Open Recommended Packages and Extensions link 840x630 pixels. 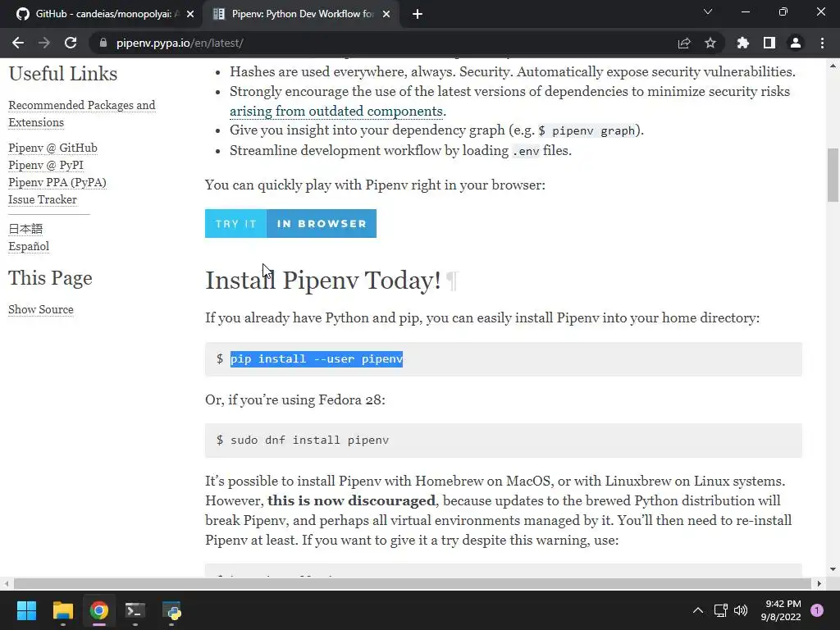(82, 113)
